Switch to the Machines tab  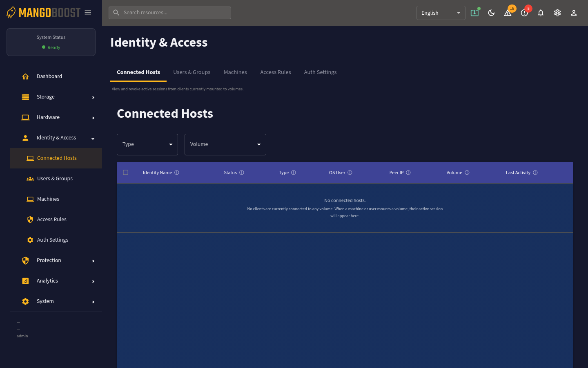click(x=235, y=72)
